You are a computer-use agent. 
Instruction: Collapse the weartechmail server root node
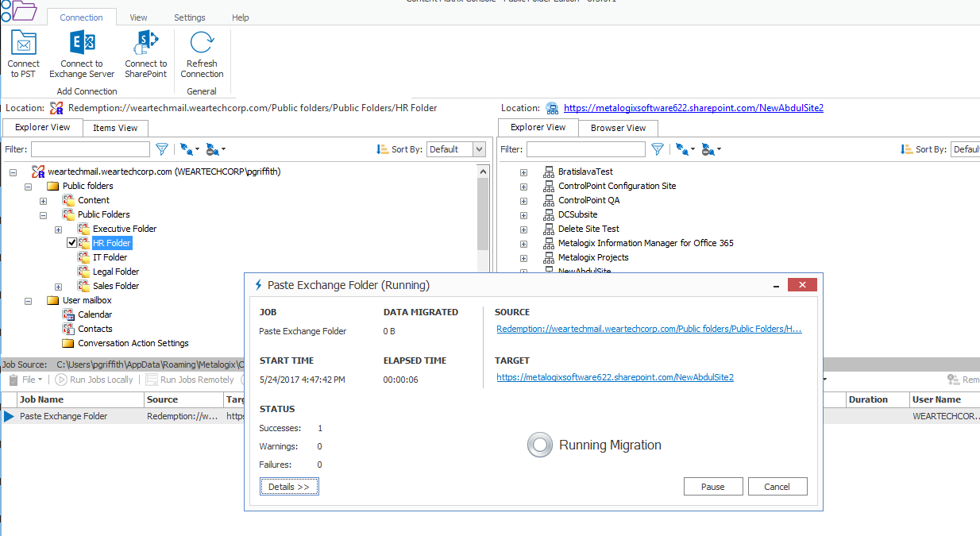tap(14, 172)
